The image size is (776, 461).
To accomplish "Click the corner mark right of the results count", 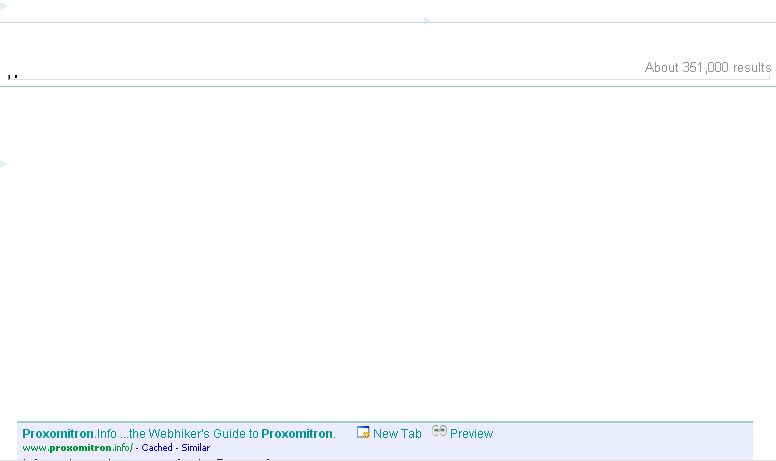I will coord(770,76).
